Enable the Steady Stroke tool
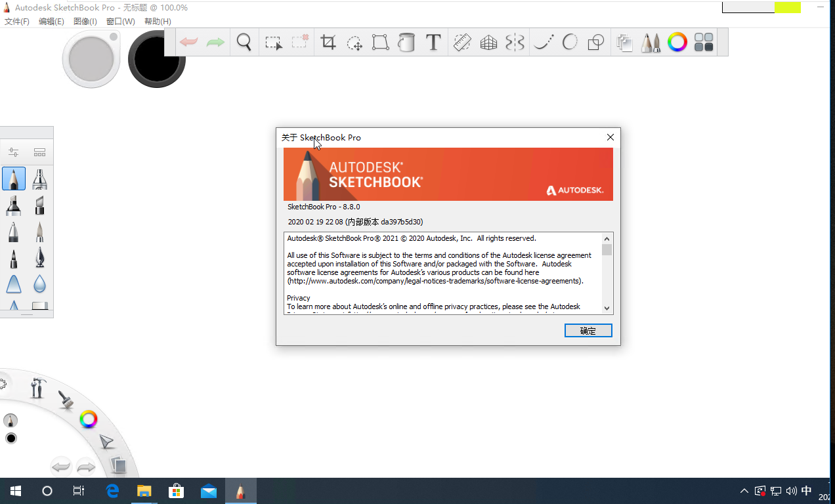 point(544,43)
